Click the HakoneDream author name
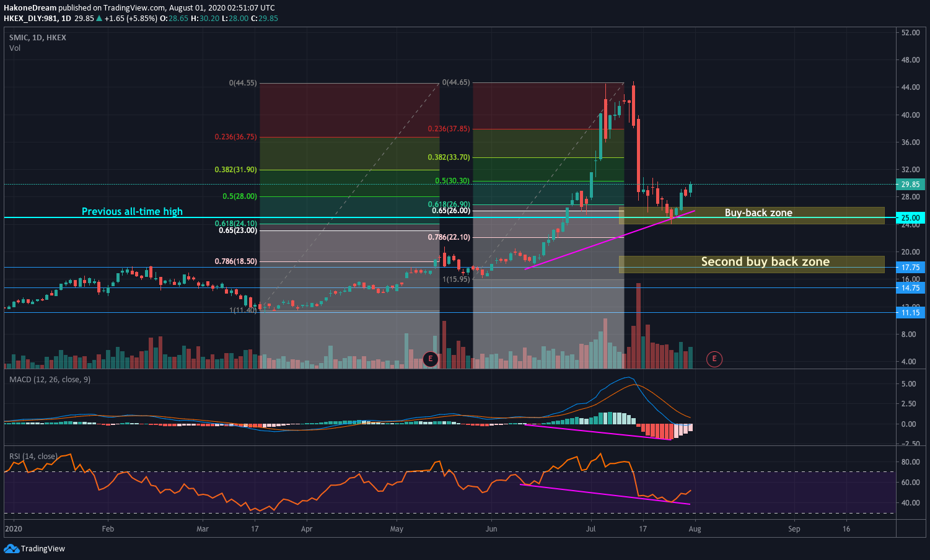Image resolution: width=930 pixels, height=560 pixels. pyautogui.click(x=30, y=8)
